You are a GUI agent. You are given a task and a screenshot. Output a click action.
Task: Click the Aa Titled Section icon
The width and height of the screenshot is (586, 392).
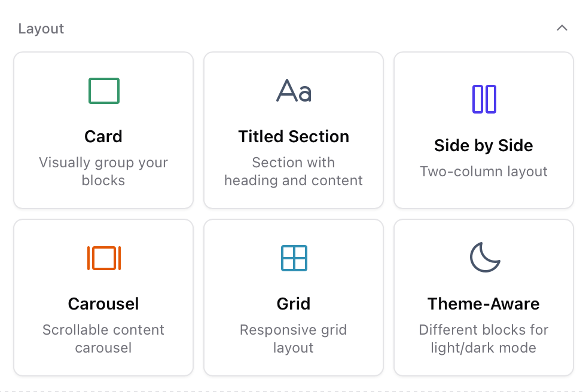pos(294,91)
